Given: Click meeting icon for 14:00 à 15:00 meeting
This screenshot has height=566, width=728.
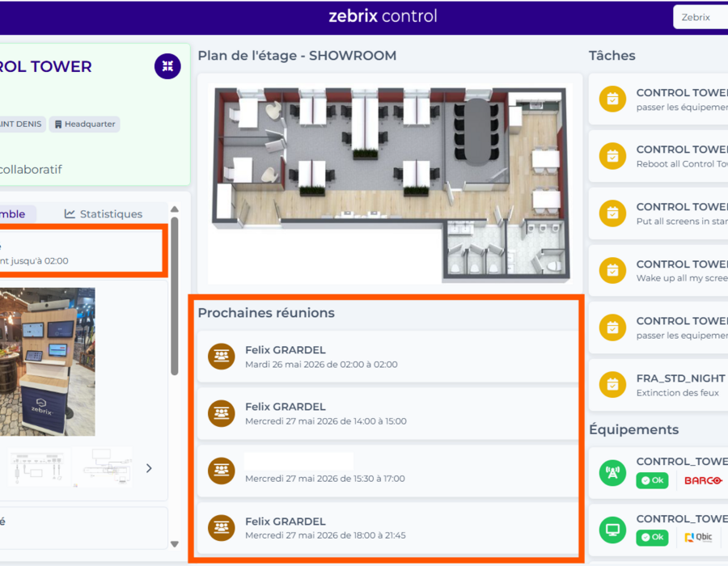Looking at the screenshot, I should pos(222,413).
